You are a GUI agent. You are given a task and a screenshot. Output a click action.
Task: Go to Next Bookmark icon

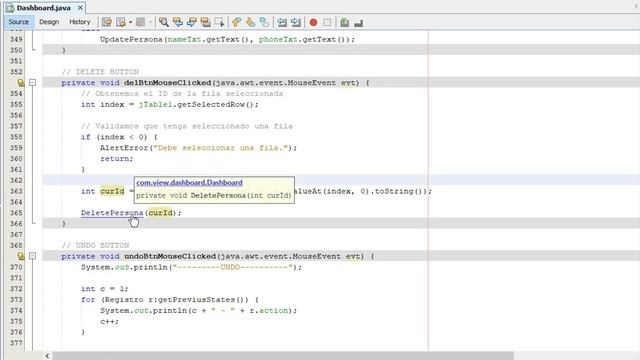pyautogui.click(x=250, y=22)
